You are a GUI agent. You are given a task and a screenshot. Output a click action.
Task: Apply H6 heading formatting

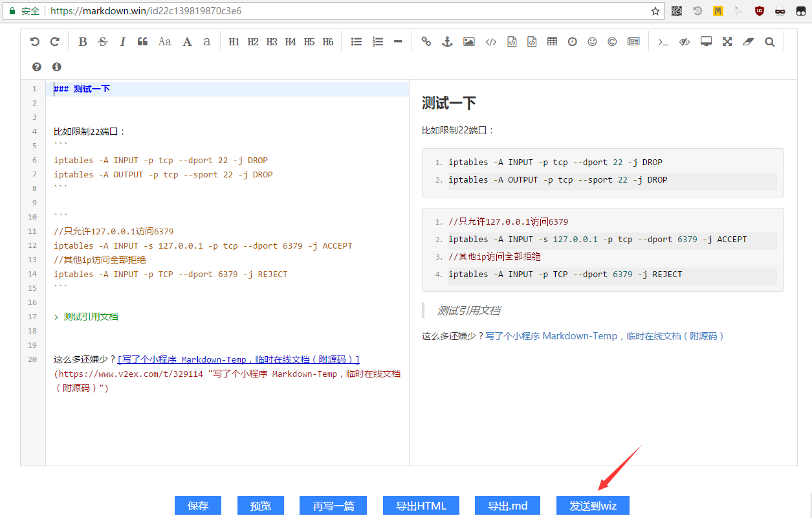click(x=327, y=41)
